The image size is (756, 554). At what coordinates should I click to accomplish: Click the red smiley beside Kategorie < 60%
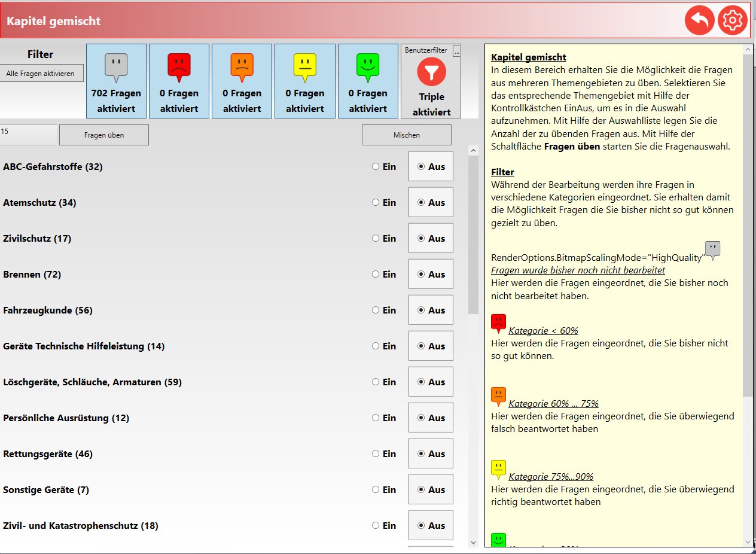coord(498,323)
